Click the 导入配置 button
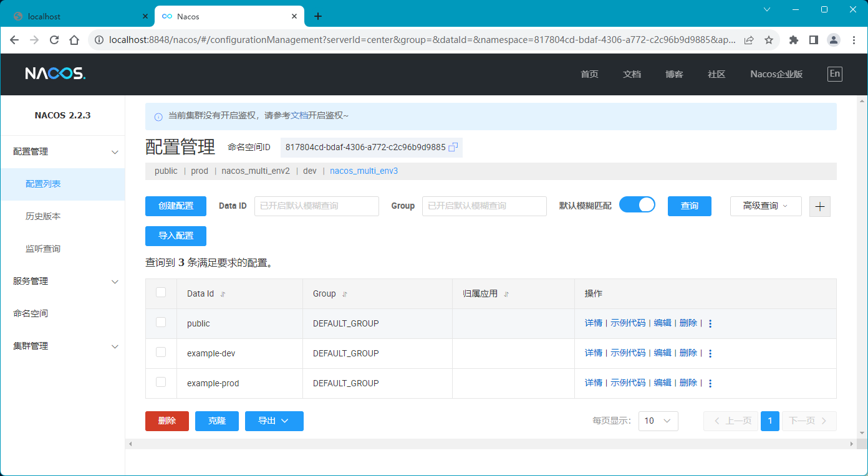 tap(176, 236)
